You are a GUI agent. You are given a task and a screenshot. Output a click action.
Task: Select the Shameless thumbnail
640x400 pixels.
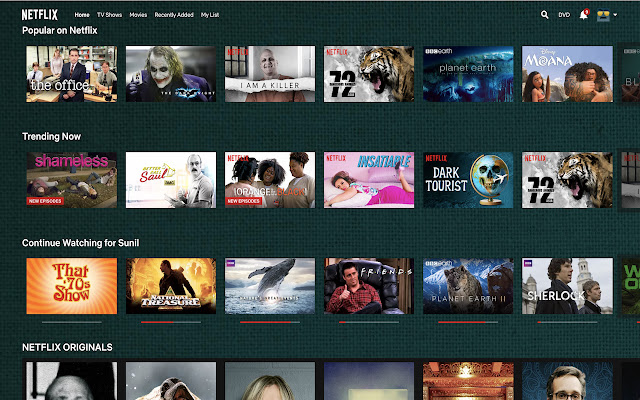[71, 180]
